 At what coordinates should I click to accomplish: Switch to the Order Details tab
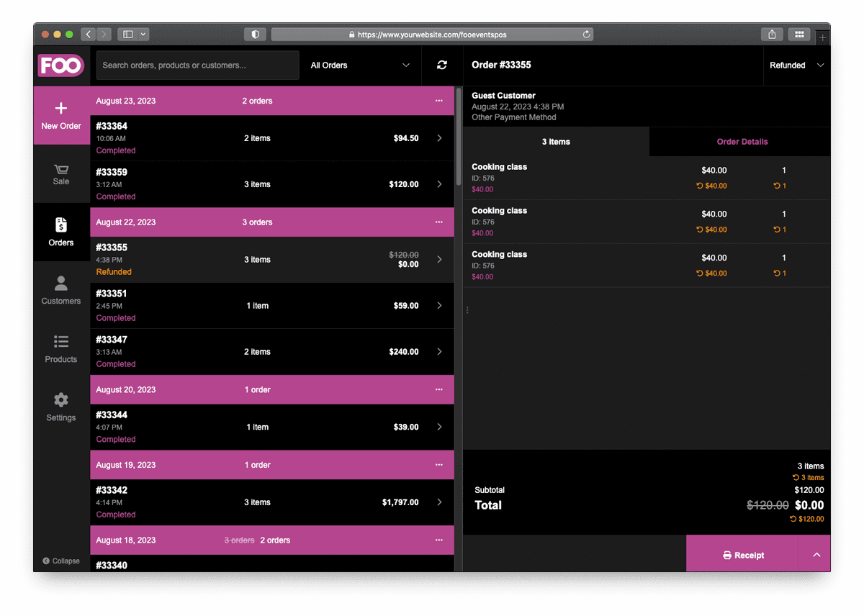[742, 142]
